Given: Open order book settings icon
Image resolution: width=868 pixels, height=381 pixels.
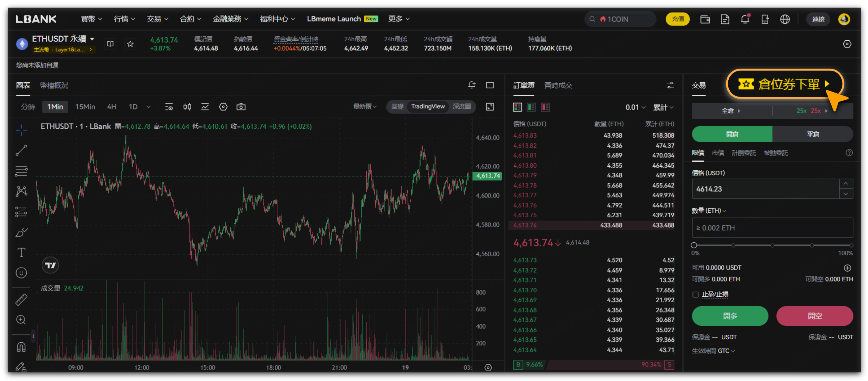Looking at the screenshot, I should coord(670,85).
